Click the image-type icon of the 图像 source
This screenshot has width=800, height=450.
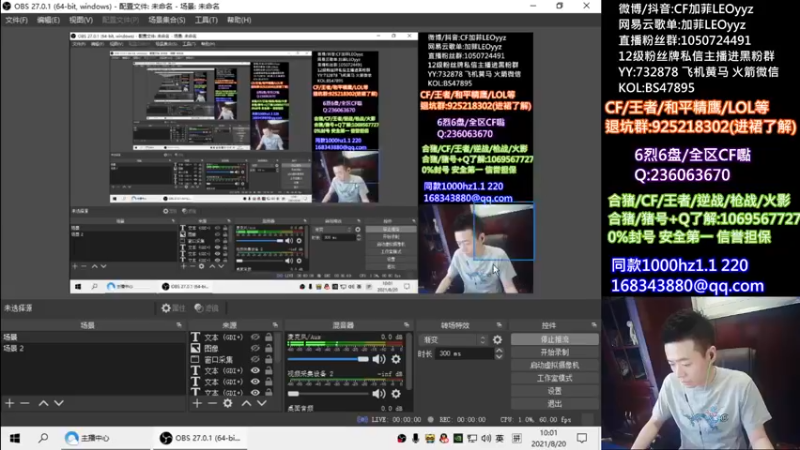click(x=195, y=348)
